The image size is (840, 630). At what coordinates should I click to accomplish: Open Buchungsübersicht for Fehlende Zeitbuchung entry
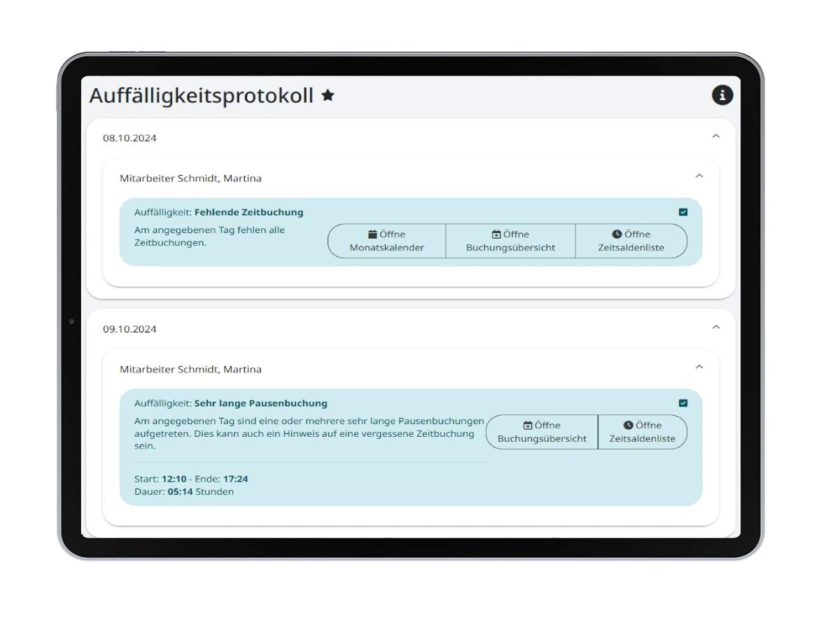510,241
